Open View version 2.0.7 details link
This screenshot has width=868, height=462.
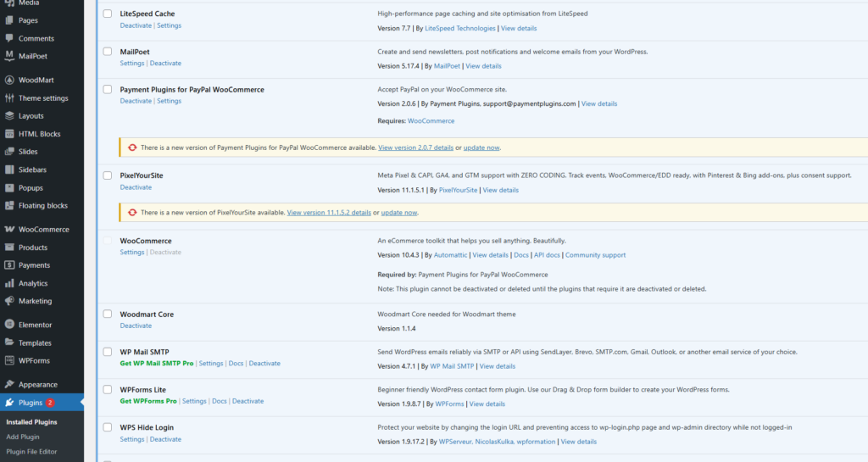point(415,148)
